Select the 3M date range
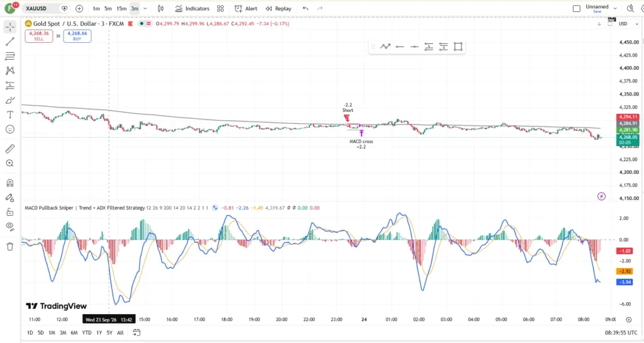The image size is (644, 343). (x=63, y=333)
